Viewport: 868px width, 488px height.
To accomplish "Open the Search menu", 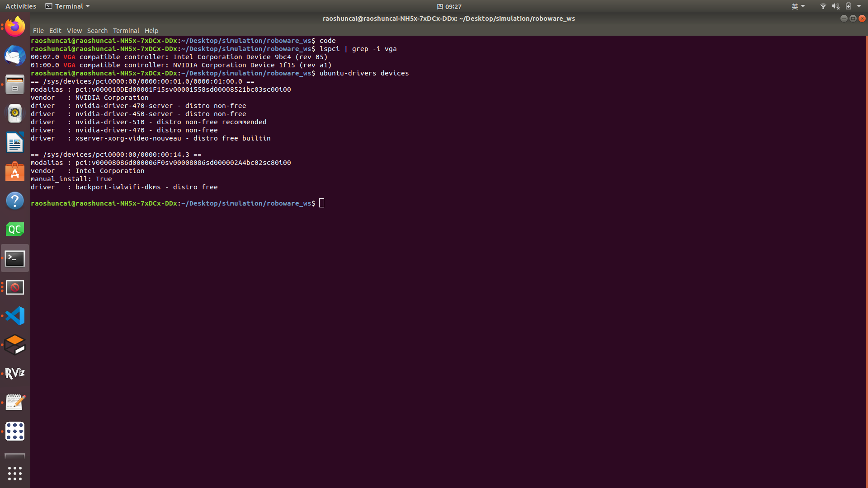I will coord(97,31).
